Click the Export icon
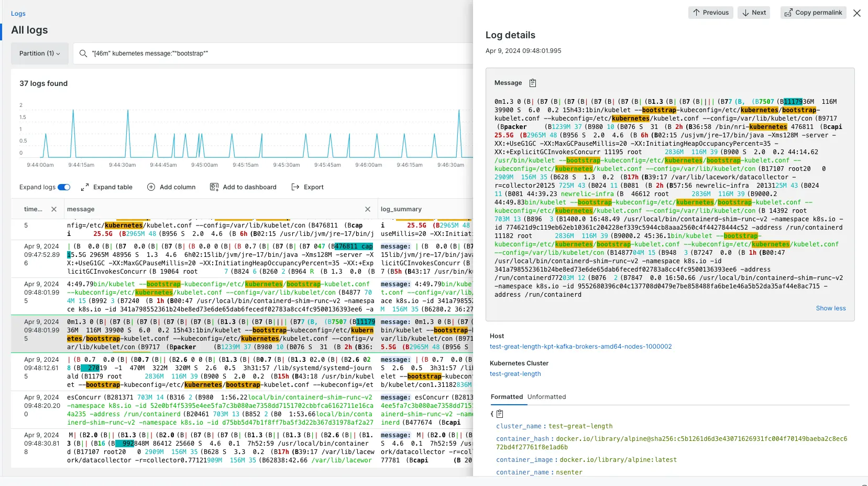 coord(295,187)
